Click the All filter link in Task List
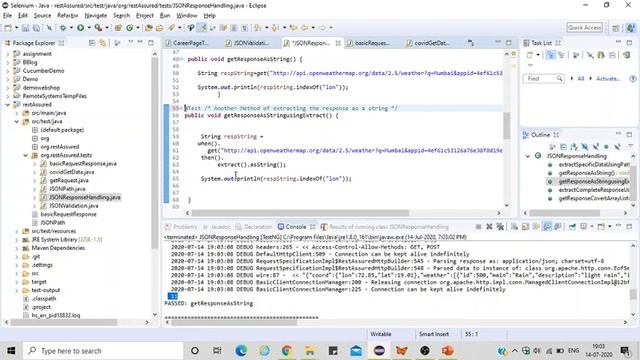This screenshot has height=360, width=640. pyautogui.click(x=580, y=78)
